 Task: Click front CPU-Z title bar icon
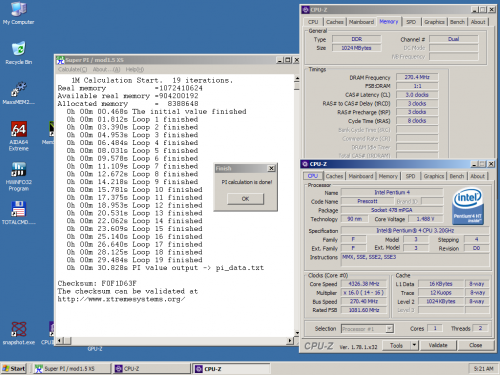[305, 164]
